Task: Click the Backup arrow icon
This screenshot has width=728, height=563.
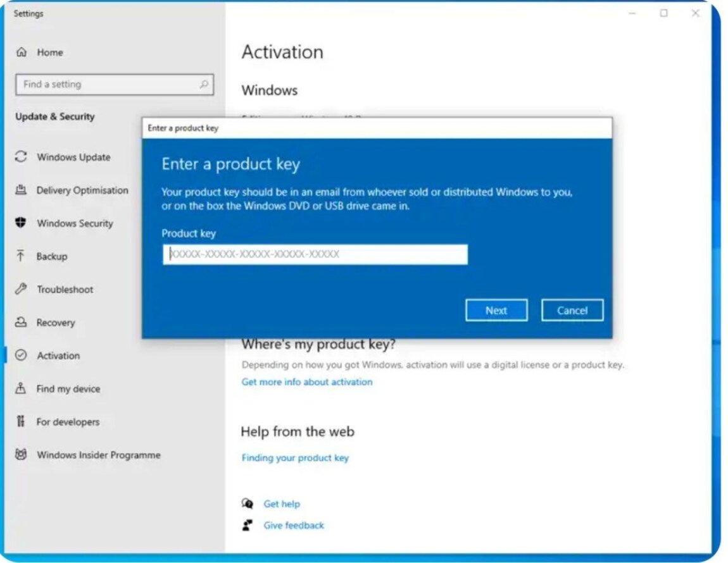Action: click(21, 256)
